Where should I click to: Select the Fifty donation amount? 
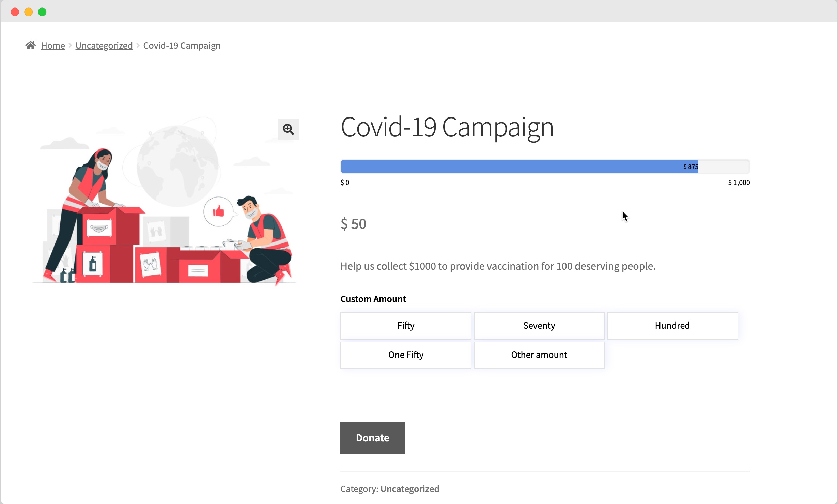(406, 326)
